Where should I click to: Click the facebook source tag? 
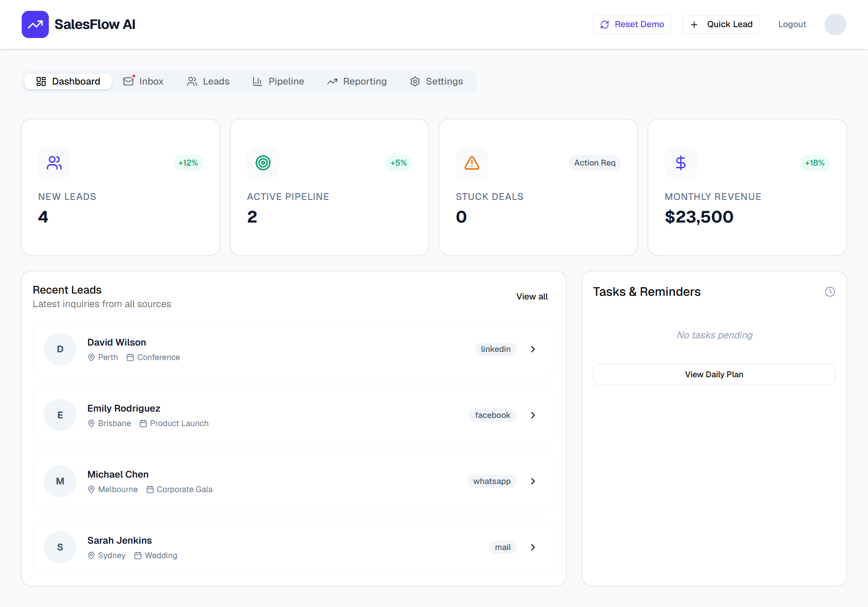(493, 415)
